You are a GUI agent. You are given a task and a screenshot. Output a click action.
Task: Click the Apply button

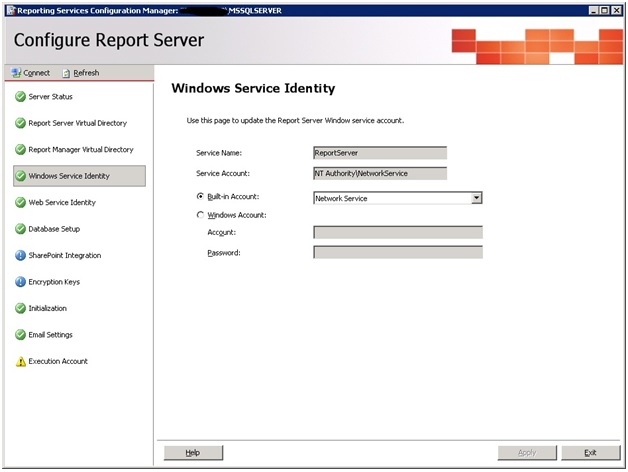point(527,453)
